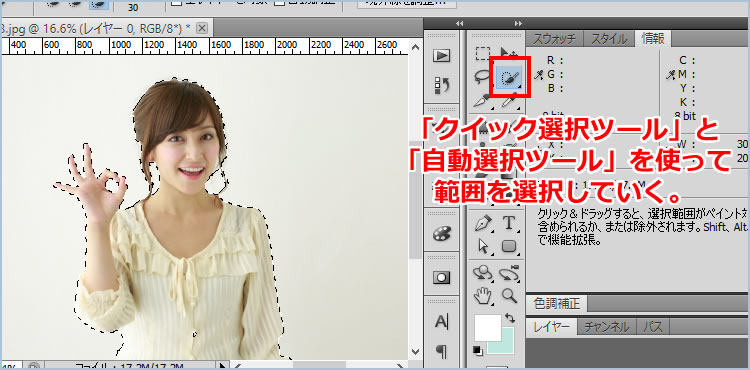Screen dimensions: 750x370
Task: Swap foreground and background colors
Action: [509, 318]
